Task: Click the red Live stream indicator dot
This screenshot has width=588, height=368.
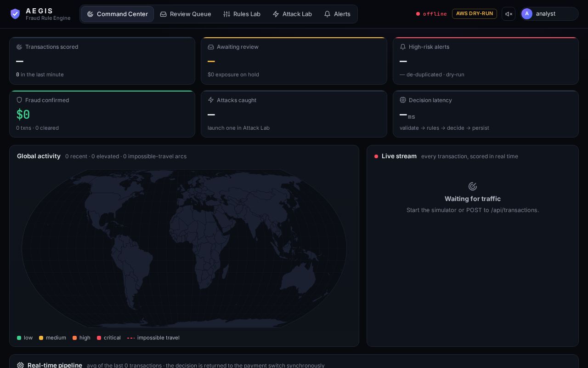Action: coord(376,156)
